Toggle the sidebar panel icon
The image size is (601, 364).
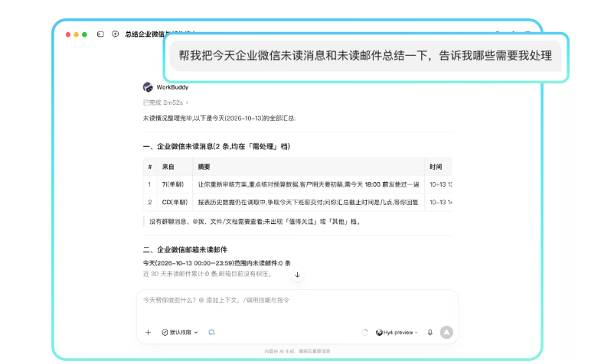click(x=100, y=34)
